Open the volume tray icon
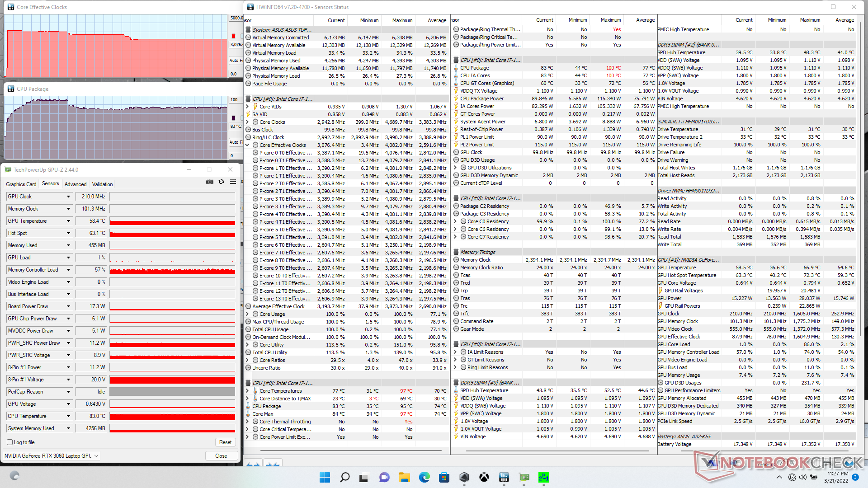 pyautogui.click(x=802, y=477)
